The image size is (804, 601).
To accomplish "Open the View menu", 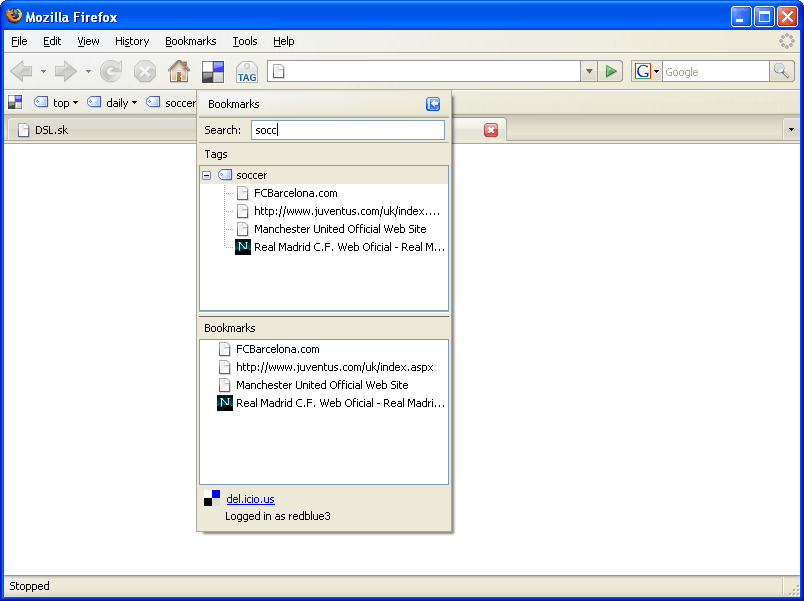I will tap(88, 41).
